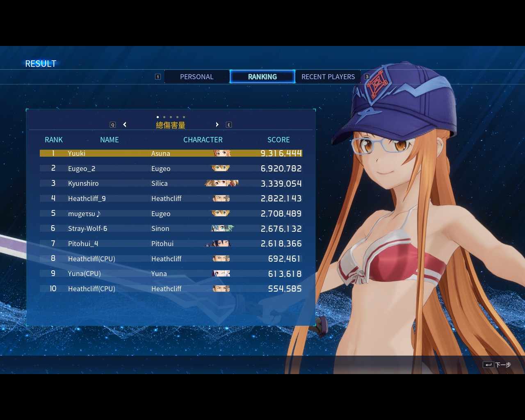Click the score 554,585
Image resolution: width=525 pixels, height=420 pixels.
(x=285, y=289)
